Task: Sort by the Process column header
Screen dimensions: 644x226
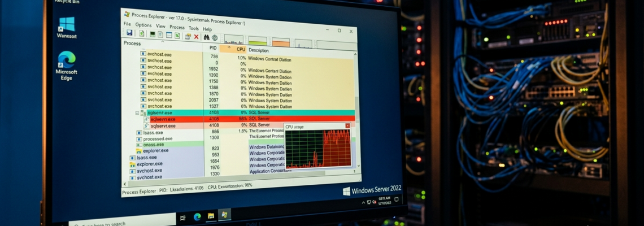Action: point(132,43)
